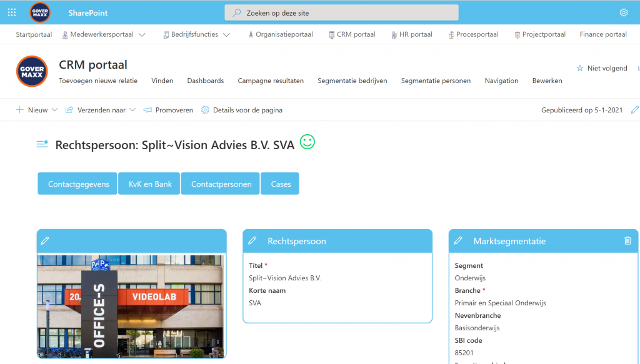
Task: Open the app launcher waffle icon
Action: (12, 12)
